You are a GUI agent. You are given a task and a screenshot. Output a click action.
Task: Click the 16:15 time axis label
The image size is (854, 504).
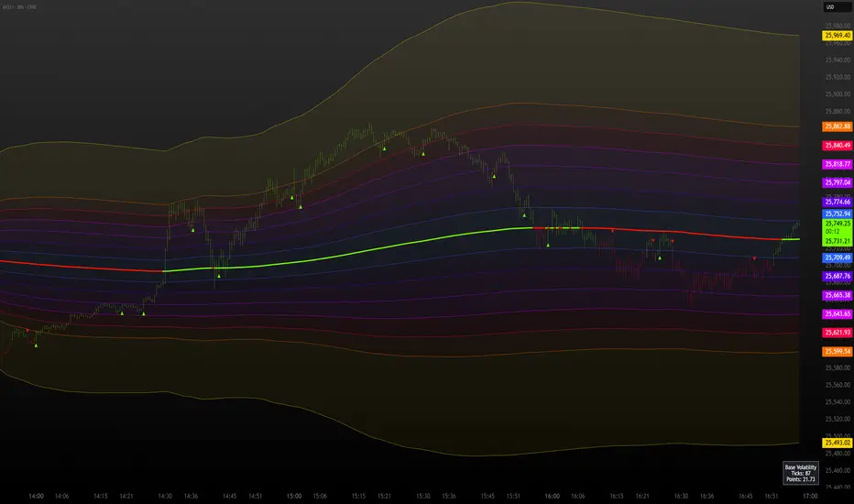click(617, 497)
